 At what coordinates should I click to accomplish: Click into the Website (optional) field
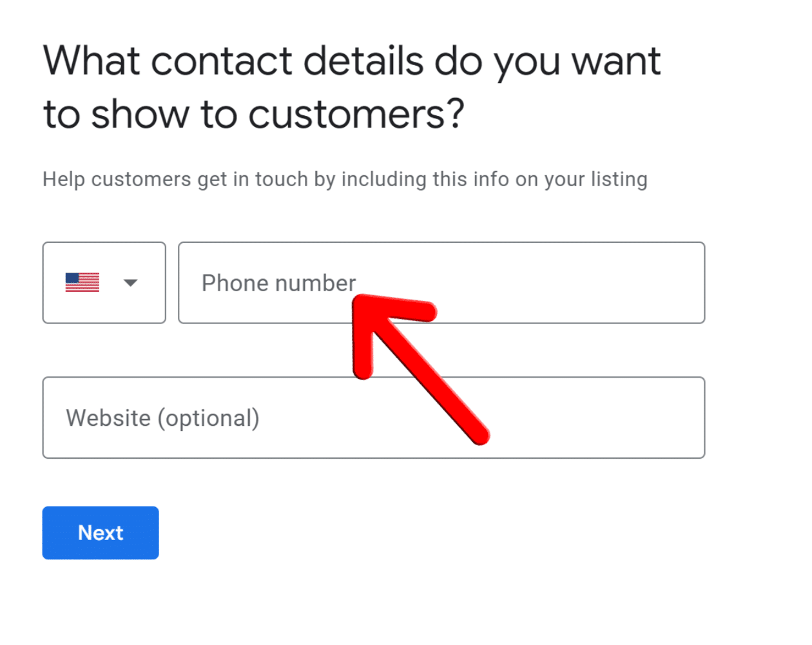click(451, 418)
